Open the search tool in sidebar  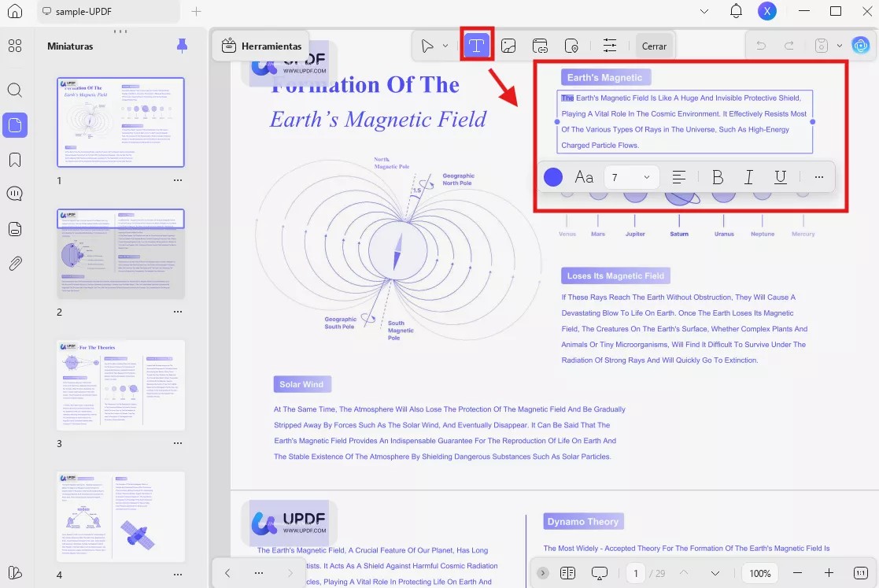coord(15,90)
